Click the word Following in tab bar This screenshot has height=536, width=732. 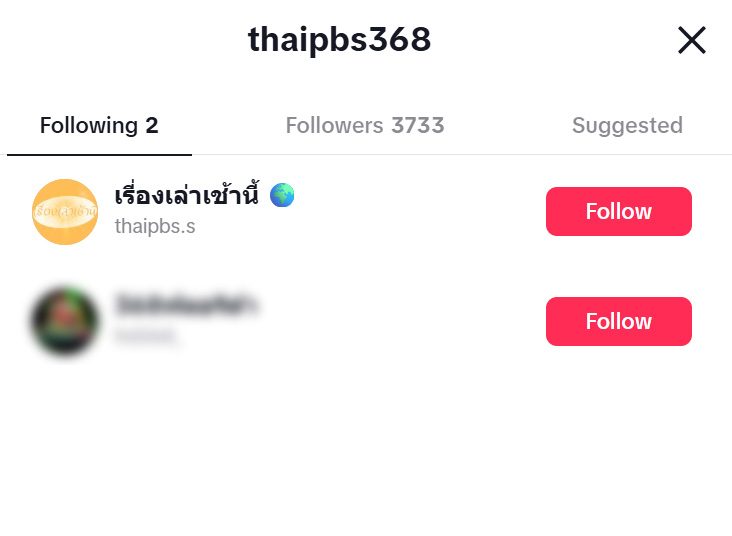(x=89, y=125)
